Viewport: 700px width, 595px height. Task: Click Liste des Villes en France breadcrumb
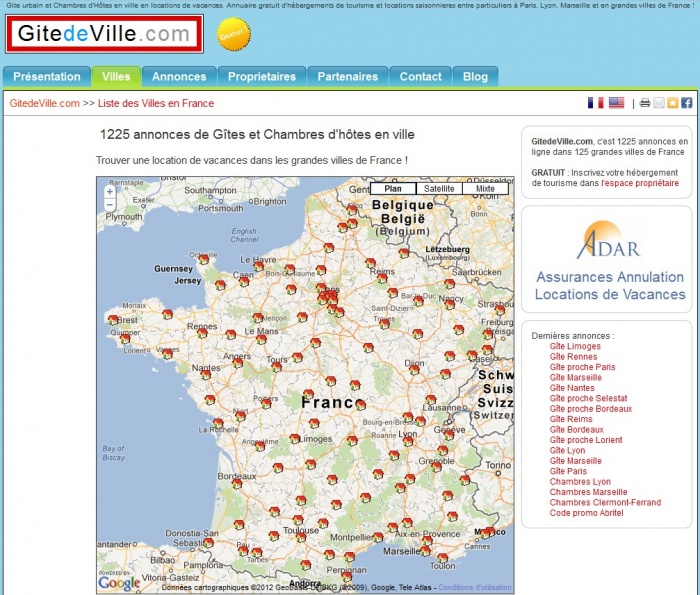pos(156,104)
